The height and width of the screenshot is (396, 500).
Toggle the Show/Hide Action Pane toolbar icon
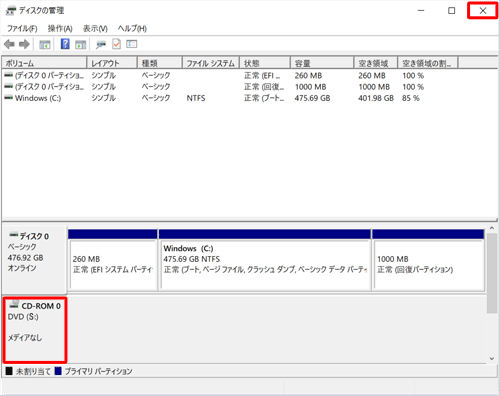coord(80,44)
